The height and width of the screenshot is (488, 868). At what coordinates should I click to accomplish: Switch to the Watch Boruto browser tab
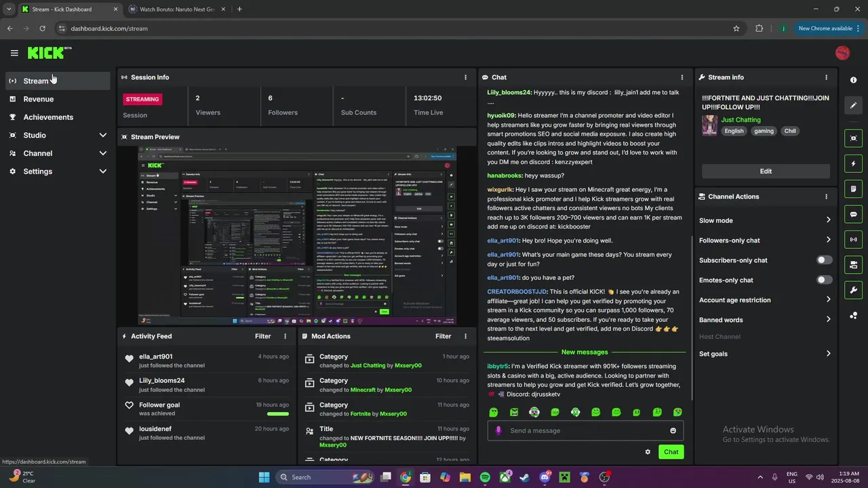(x=177, y=9)
